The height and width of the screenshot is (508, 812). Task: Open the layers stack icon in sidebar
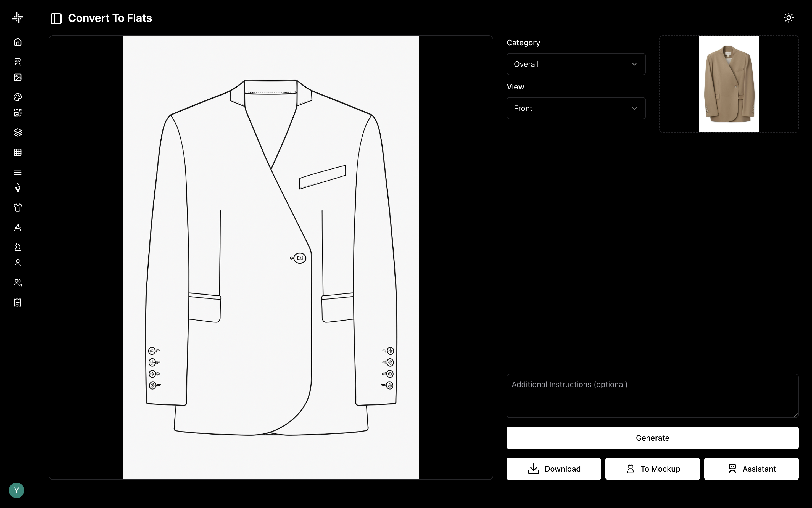tap(17, 132)
